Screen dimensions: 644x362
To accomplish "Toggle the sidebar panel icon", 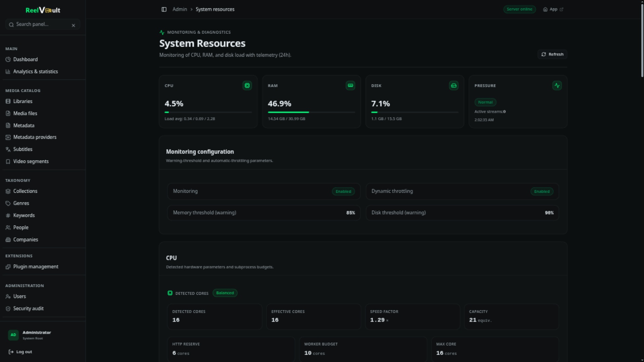I will coord(164,9).
